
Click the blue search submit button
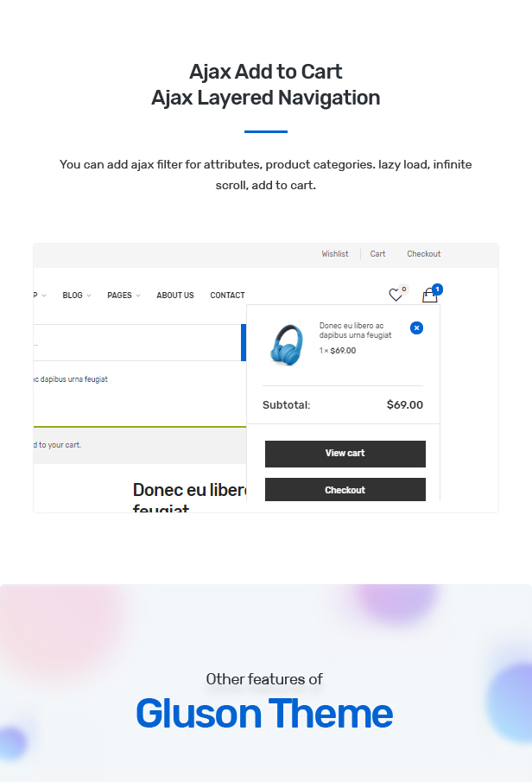tap(244, 342)
